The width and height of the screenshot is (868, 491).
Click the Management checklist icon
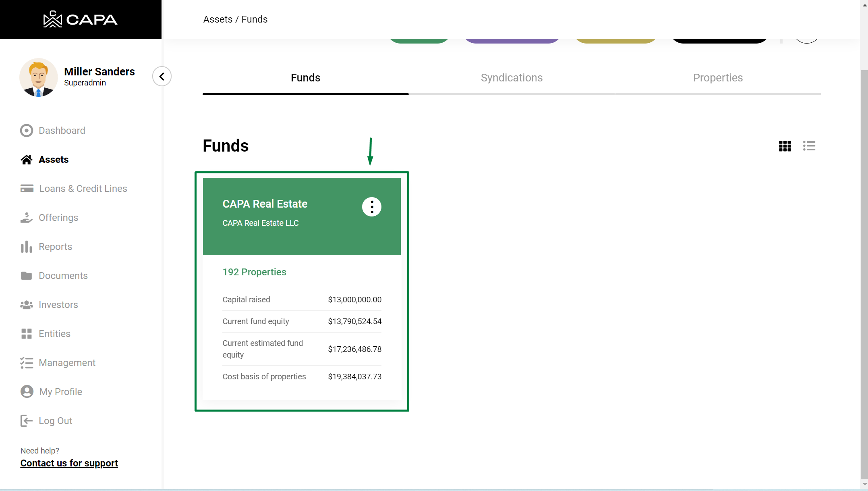(27, 363)
